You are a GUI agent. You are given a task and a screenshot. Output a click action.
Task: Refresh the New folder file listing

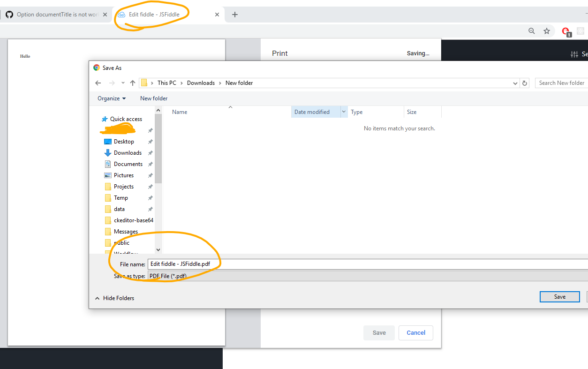point(525,83)
